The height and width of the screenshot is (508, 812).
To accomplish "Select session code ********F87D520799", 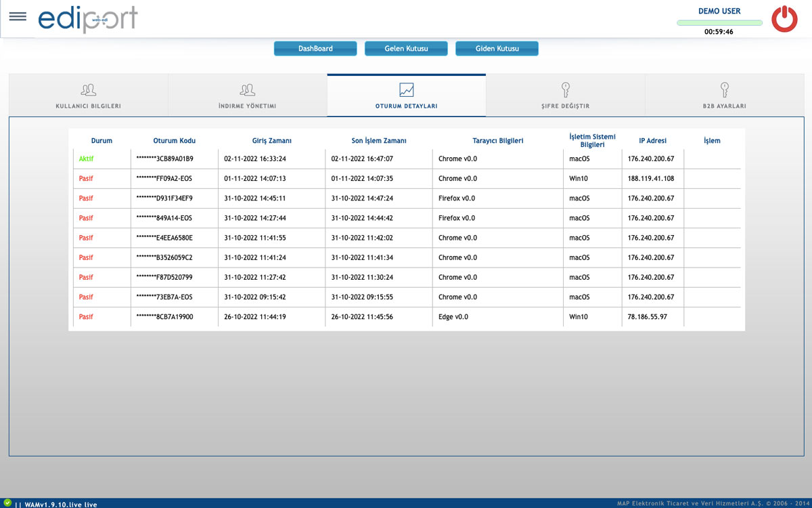I will (x=164, y=276).
